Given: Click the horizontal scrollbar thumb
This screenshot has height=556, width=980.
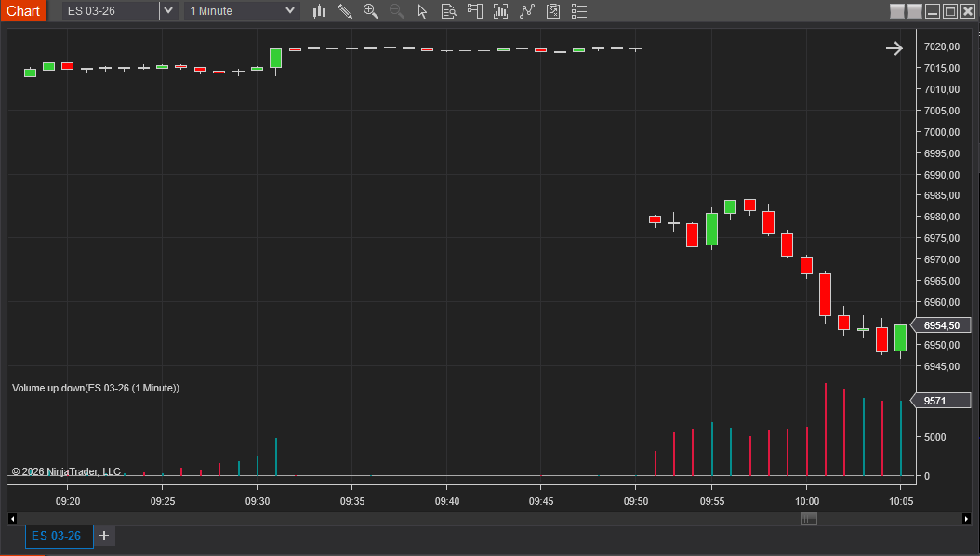Looking at the screenshot, I should [x=809, y=519].
